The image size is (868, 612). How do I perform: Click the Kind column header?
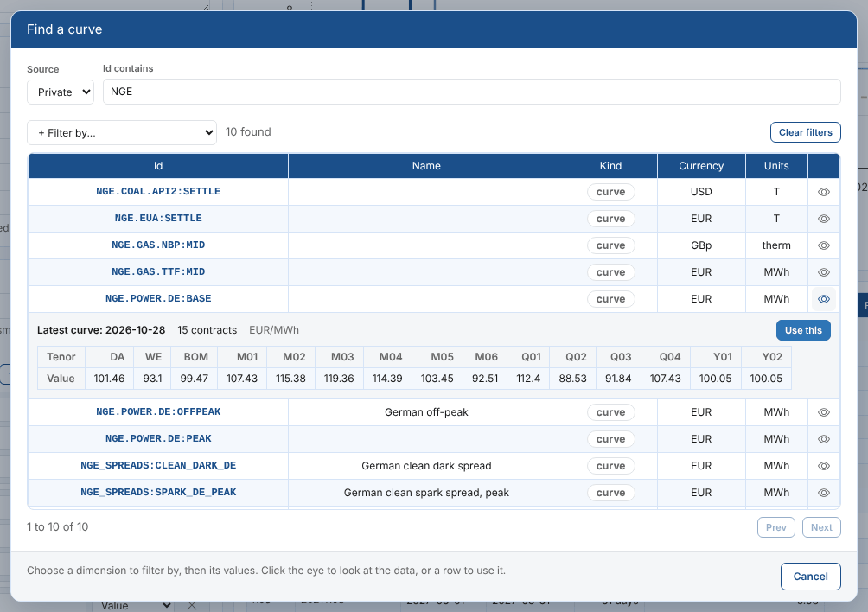tap(610, 166)
